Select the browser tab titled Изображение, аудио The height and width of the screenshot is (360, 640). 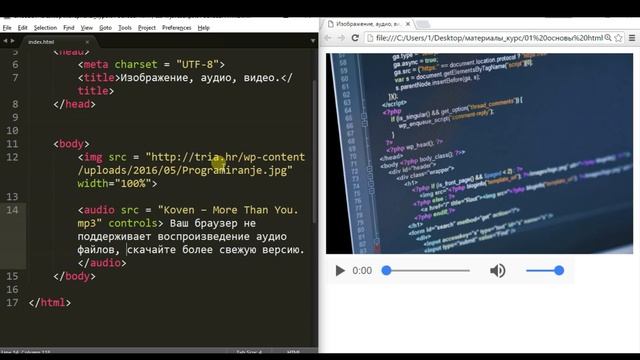[369, 24]
